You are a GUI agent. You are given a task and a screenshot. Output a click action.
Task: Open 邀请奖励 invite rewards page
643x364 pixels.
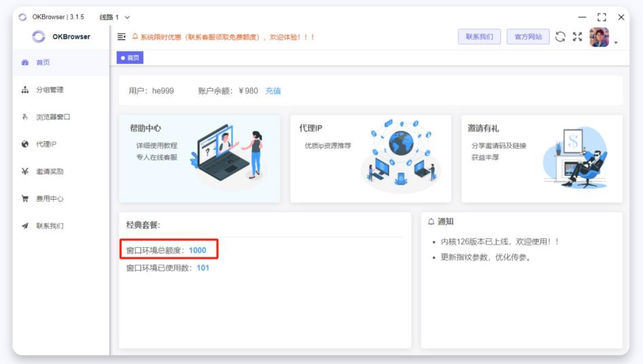pyautogui.click(x=60, y=171)
